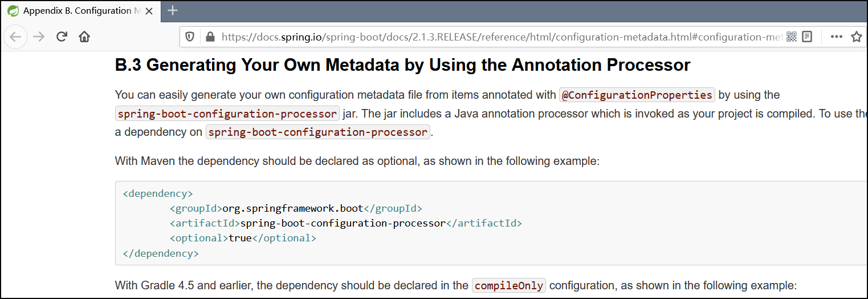This screenshot has width=868, height=299.
Task: Click the optional true line in snippet
Action: pyautogui.click(x=242, y=238)
